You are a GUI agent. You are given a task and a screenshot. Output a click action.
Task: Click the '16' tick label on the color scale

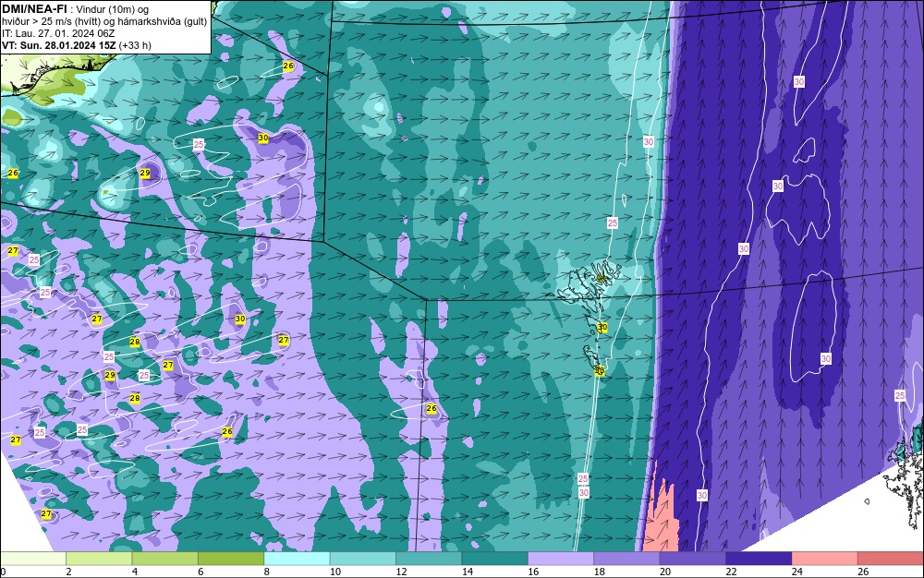[533, 572]
